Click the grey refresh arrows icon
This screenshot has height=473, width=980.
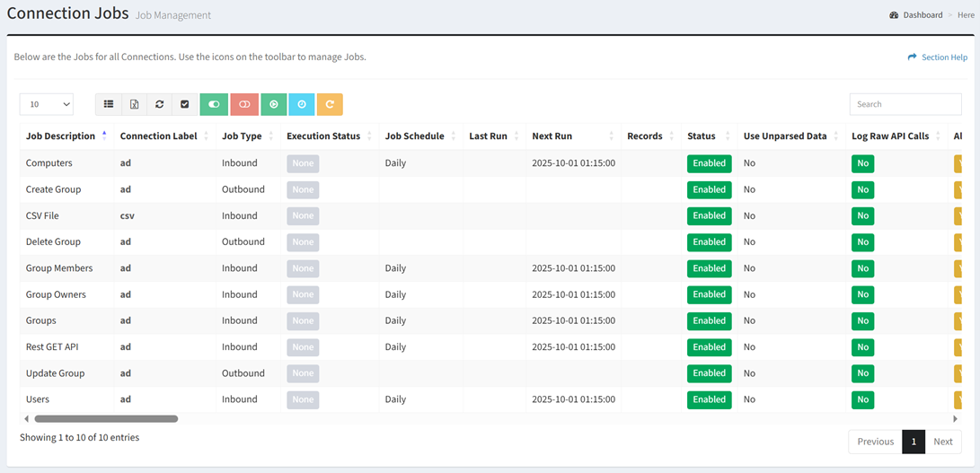pos(159,104)
